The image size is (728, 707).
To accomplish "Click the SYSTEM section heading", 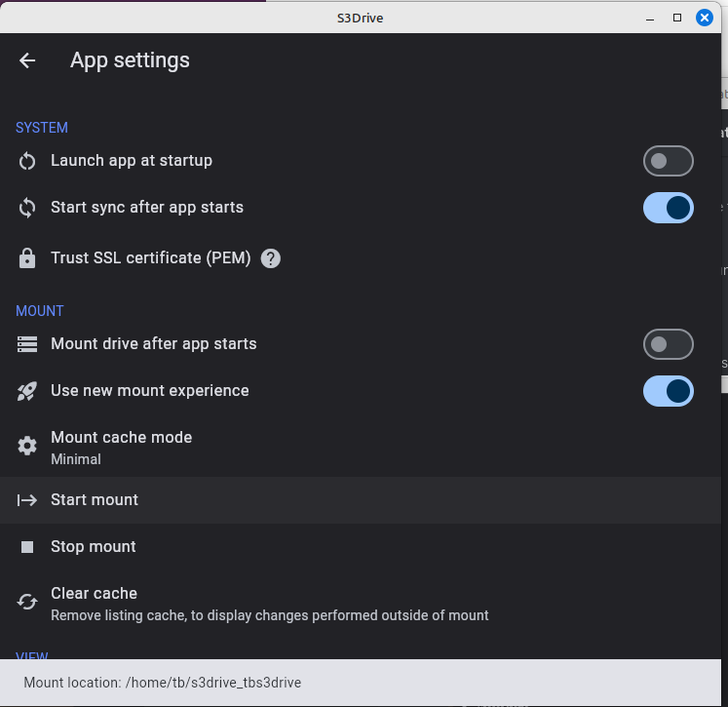I will (x=42, y=128).
